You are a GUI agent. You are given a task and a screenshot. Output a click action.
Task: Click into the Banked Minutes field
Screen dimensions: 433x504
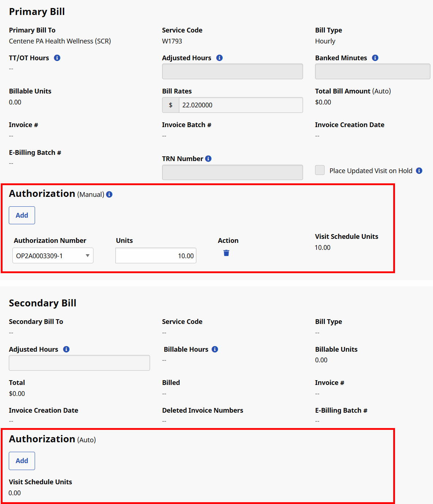click(x=372, y=72)
